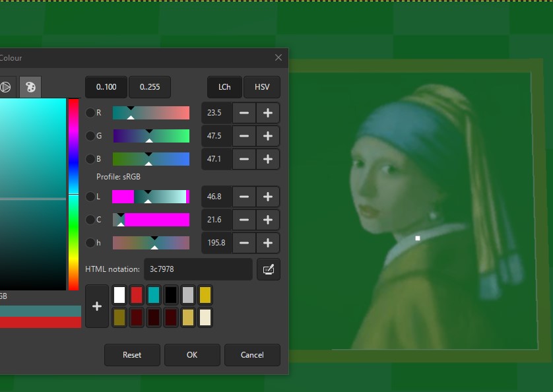Select the wheel colour selector icon
This screenshot has height=392, width=553.
point(5,87)
